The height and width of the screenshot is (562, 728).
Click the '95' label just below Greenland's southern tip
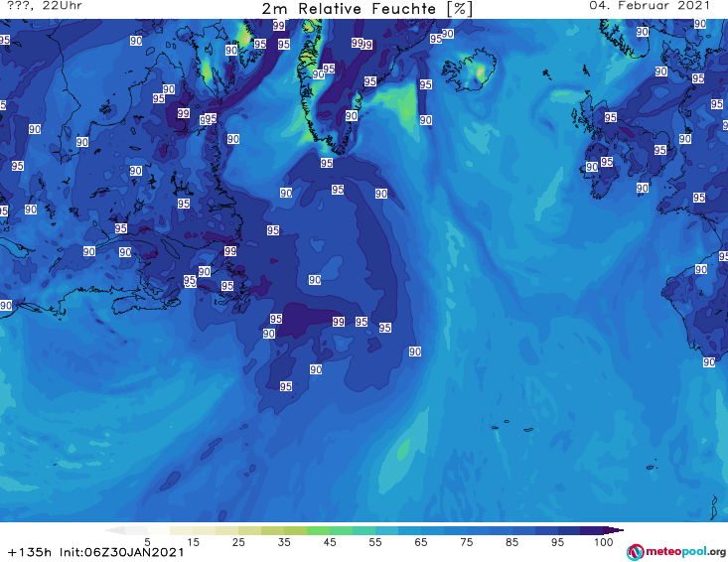click(x=327, y=163)
